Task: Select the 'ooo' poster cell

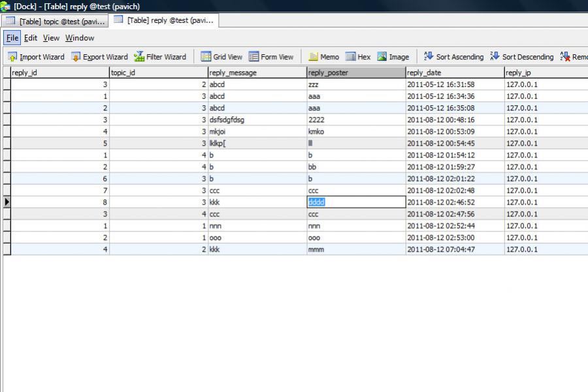Action: point(356,238)
